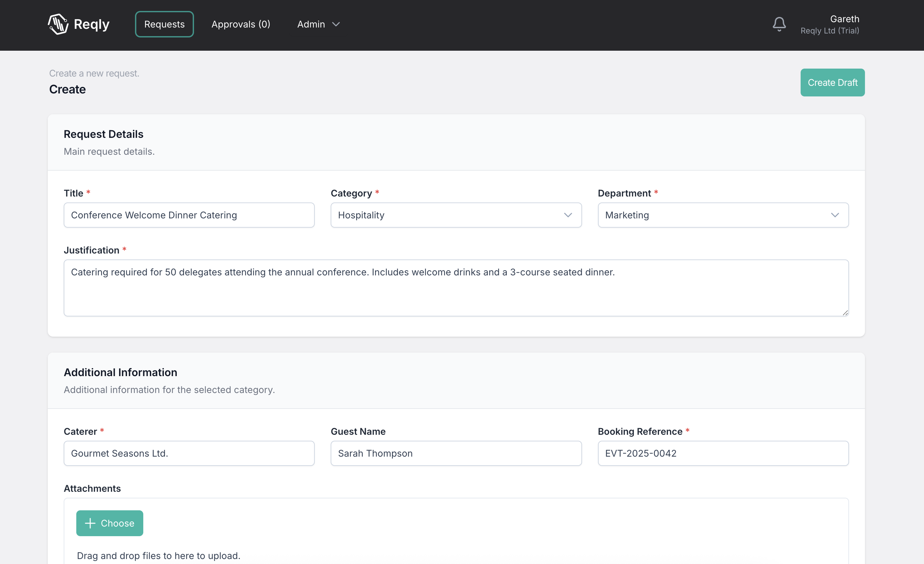Click the Reqly logo in the navbar
The width and height of the screenshot is (924, 564).
78,24
